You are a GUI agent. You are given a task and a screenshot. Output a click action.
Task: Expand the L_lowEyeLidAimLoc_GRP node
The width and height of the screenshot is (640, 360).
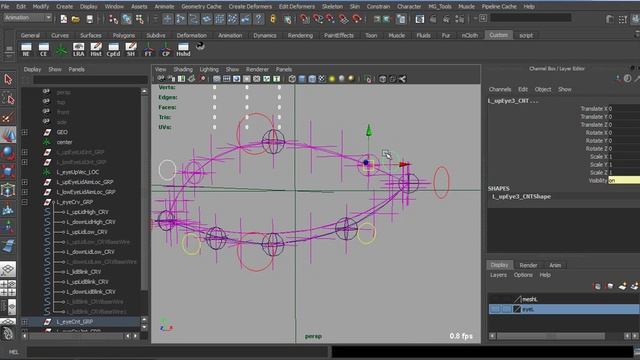pos(25,192)
